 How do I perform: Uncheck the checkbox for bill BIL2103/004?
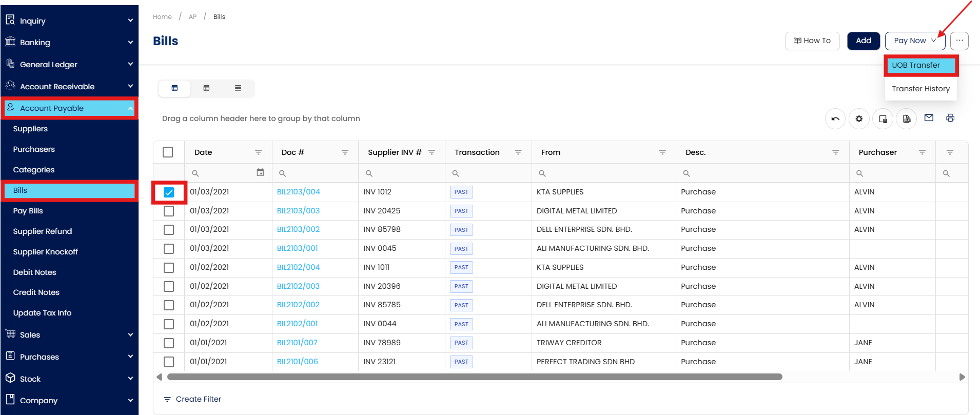[x=169, y=192]
